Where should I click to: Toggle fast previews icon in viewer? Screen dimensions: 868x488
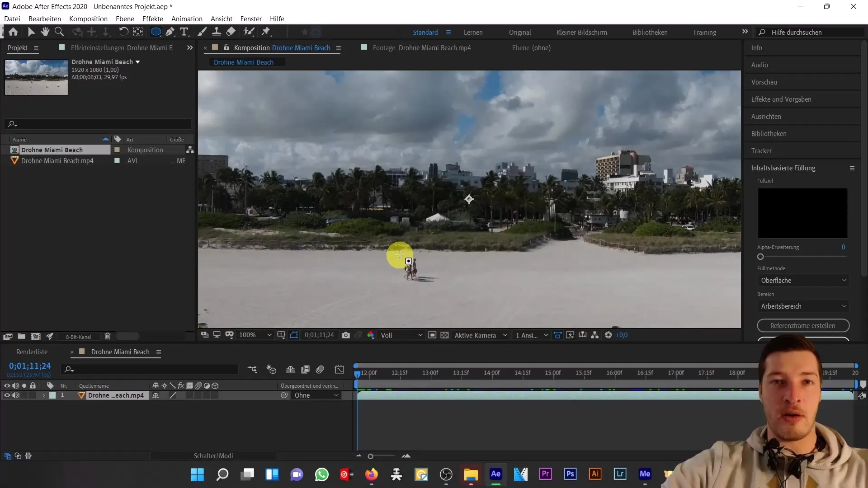570,335
